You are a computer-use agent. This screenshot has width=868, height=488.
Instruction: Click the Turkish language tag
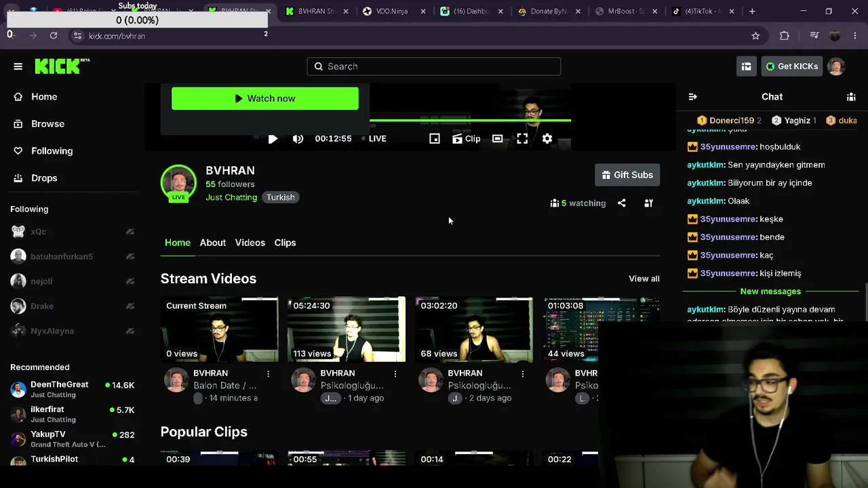[281, 197]
